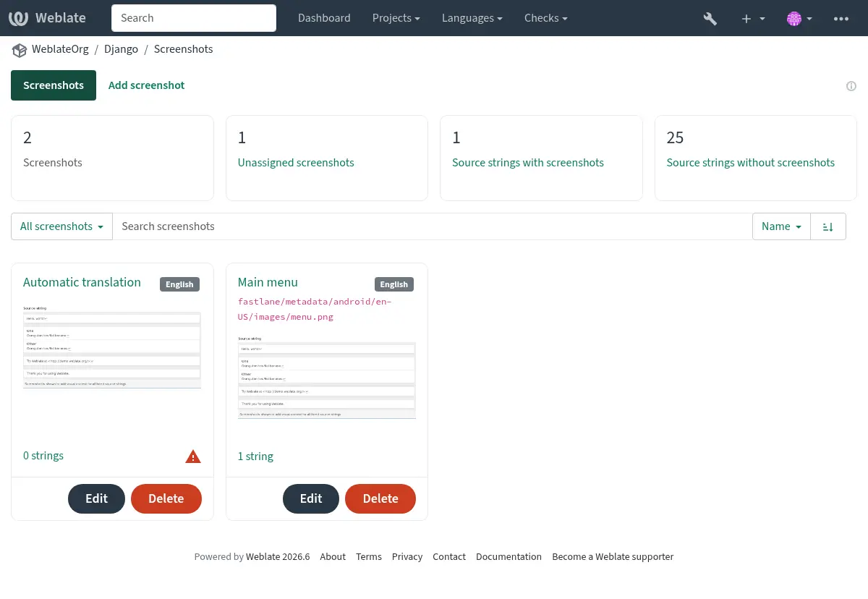Image resolution: width=868 pixels, height=599 pixels.
Task: Open the Privacy footer link
Action: click(x=407, y=557)
